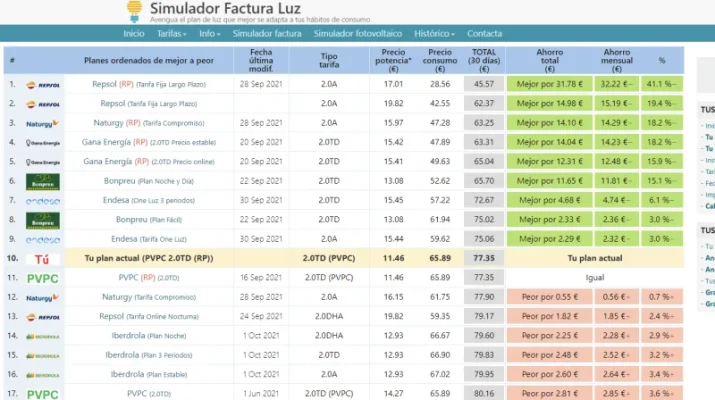Viewport: 715px width, 400px height.
Task: Click the red Tú icon in row 10
Action: [x=42, y=260]
